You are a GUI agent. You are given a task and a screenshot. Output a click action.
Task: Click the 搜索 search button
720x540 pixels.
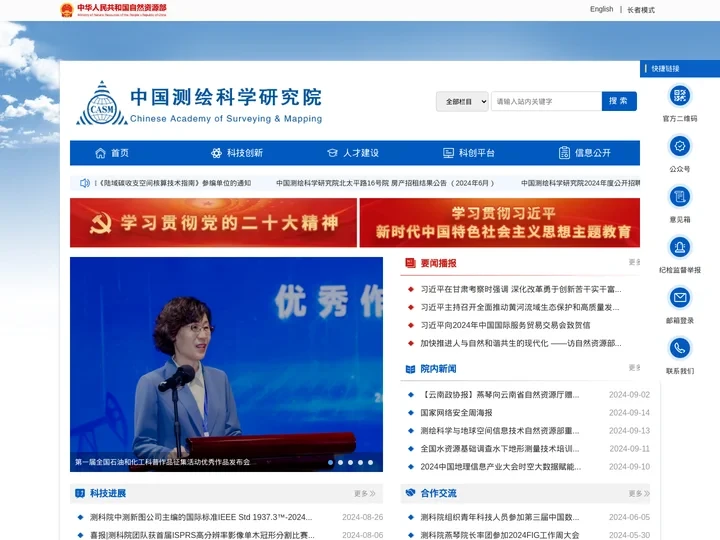click(x=619, y=101)
